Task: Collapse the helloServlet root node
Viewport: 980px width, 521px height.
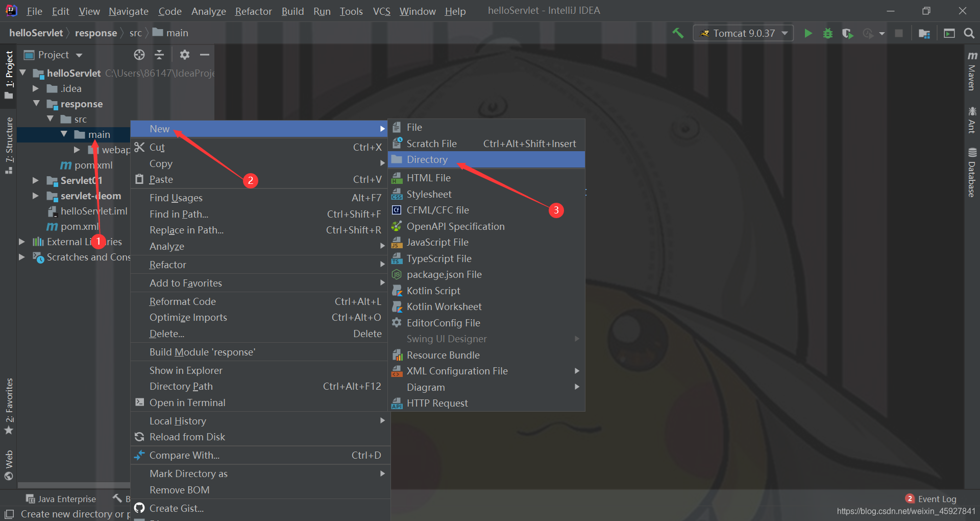Action: 22,73
